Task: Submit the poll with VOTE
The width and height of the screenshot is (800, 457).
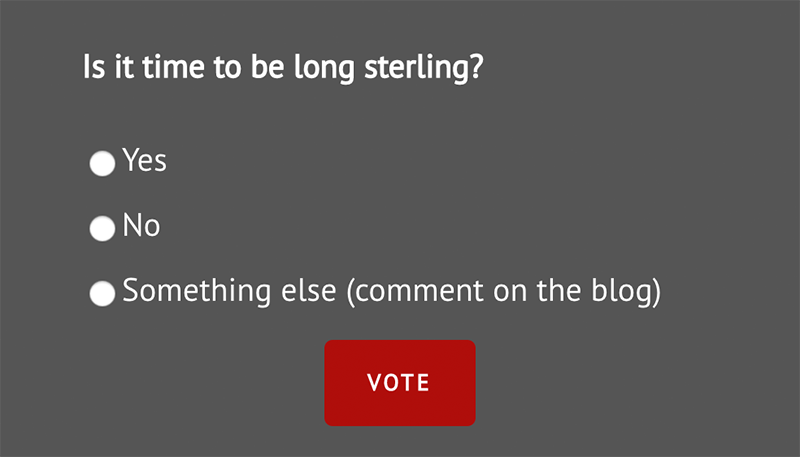Action: (399, 383)
